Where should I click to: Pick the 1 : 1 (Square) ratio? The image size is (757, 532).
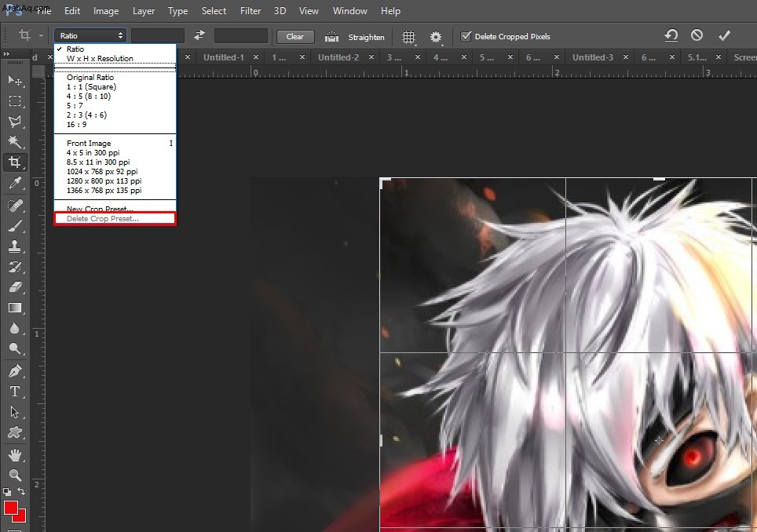click(115, 87)
